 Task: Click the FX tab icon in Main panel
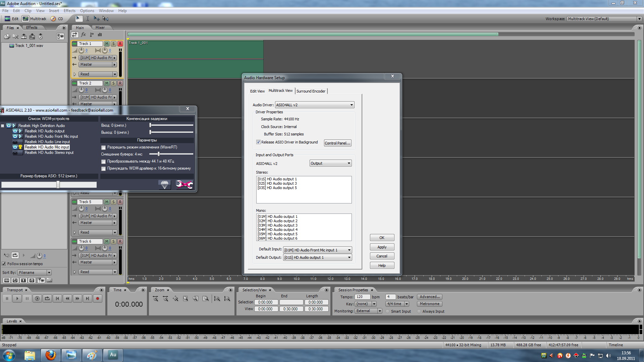click(83, 35)
